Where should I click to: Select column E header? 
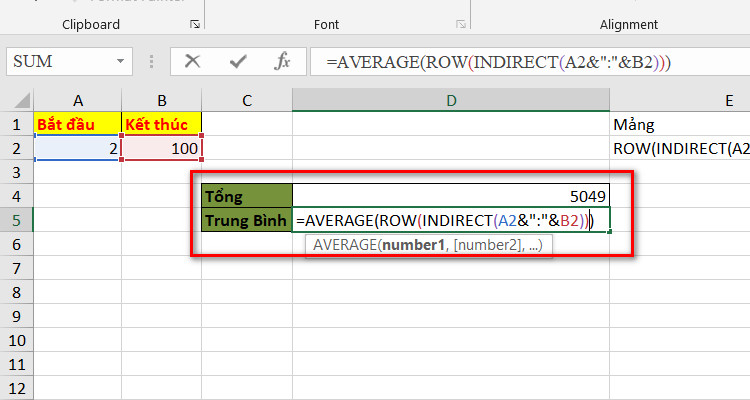[x=729, y=100]
